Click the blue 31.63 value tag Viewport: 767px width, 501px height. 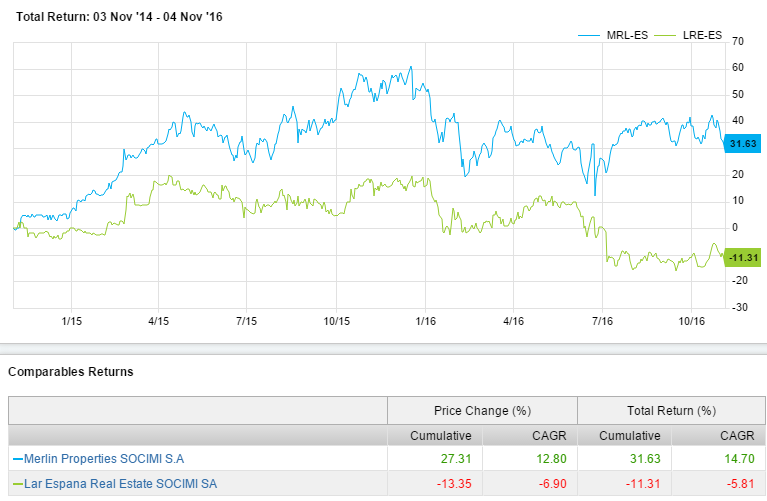pos(744,144)
